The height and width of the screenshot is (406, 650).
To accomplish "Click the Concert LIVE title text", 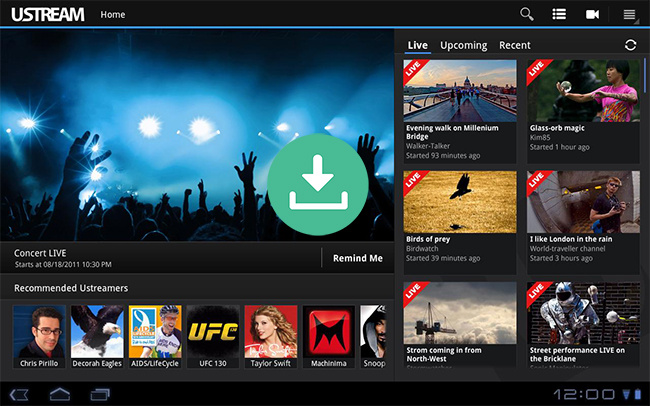I will [40, 253].
